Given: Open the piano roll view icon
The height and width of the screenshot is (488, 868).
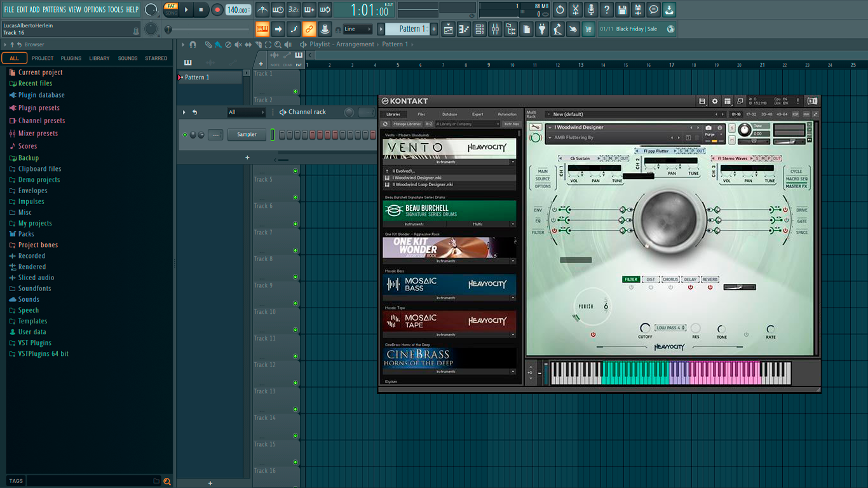Looking at the screenshot, I should pos(464,29).
